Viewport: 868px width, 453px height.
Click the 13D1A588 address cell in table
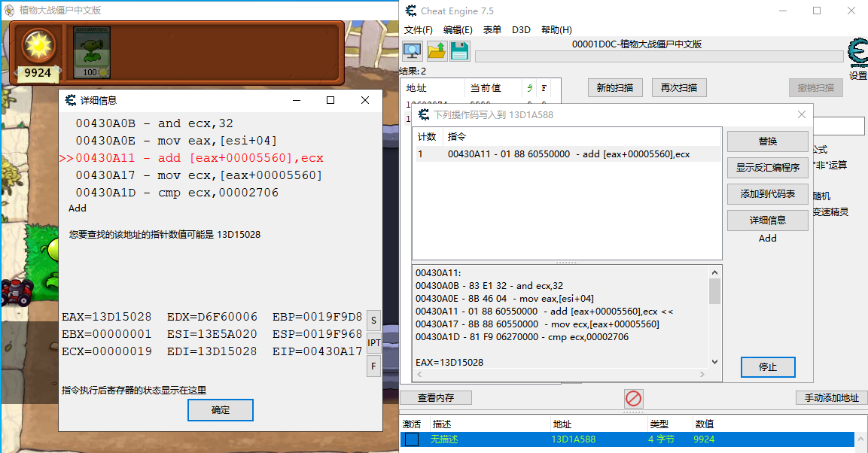pyautogui.click(x=574, y=439)
